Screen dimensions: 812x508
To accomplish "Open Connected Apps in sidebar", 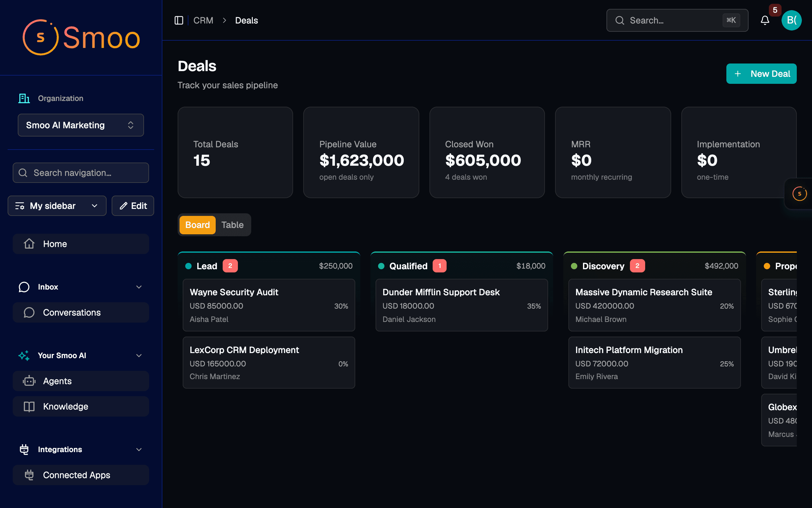I will click(81, 475).
